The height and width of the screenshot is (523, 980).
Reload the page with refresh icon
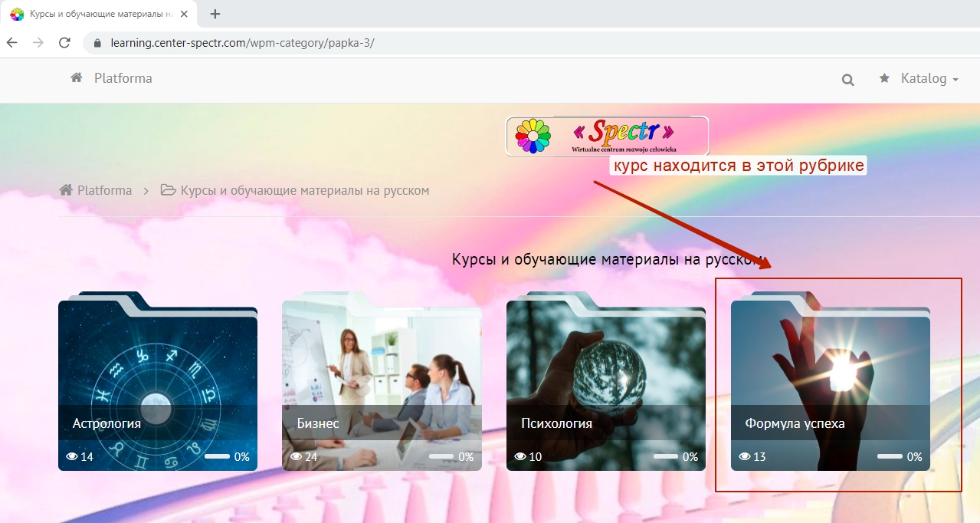(64, 43)
